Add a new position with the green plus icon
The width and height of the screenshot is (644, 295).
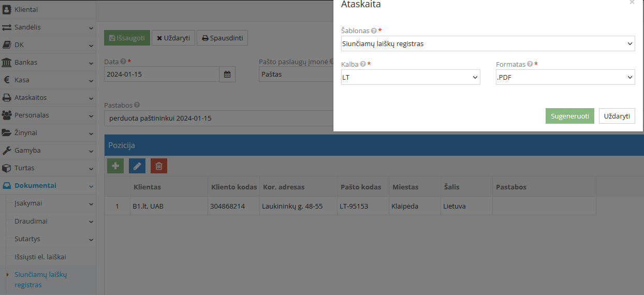point(115,166)
